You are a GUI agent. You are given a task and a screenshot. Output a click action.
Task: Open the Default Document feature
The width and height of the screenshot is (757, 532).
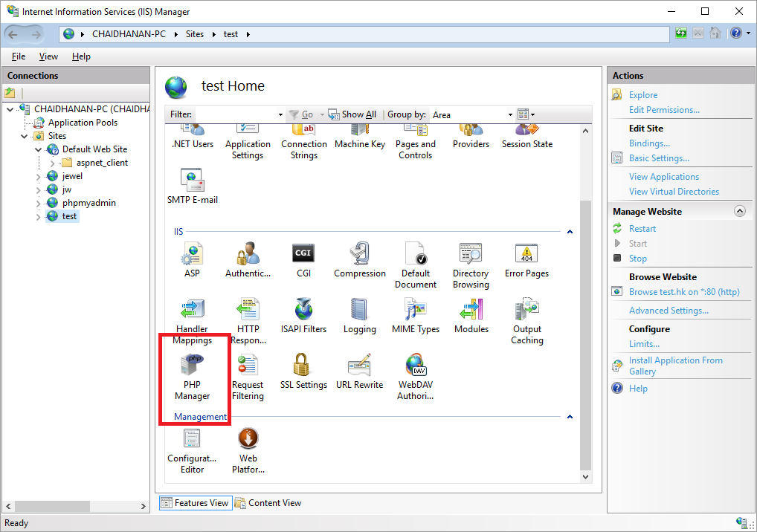point(416,266)
